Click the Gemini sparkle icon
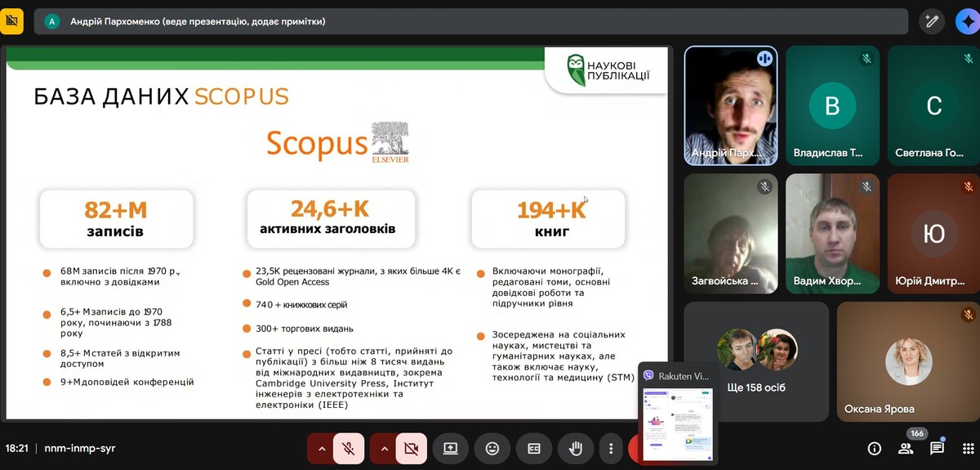Screen dimensions: 980x470 pos(967,21)
